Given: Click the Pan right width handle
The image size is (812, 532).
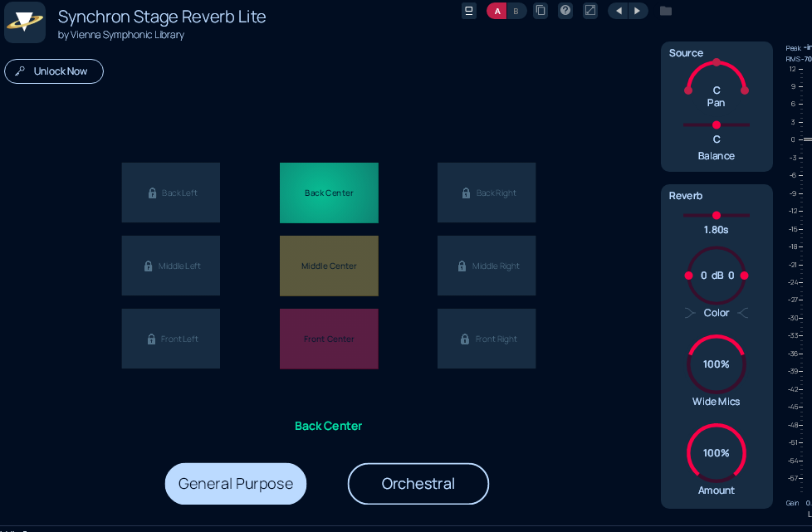Looking at the screenshot, I should 745,90.
